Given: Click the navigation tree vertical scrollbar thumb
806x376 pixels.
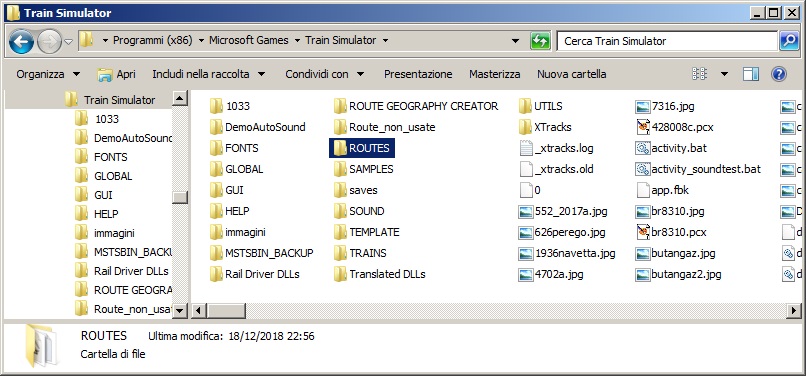Looking at the screenshot, I should [179, 198].
